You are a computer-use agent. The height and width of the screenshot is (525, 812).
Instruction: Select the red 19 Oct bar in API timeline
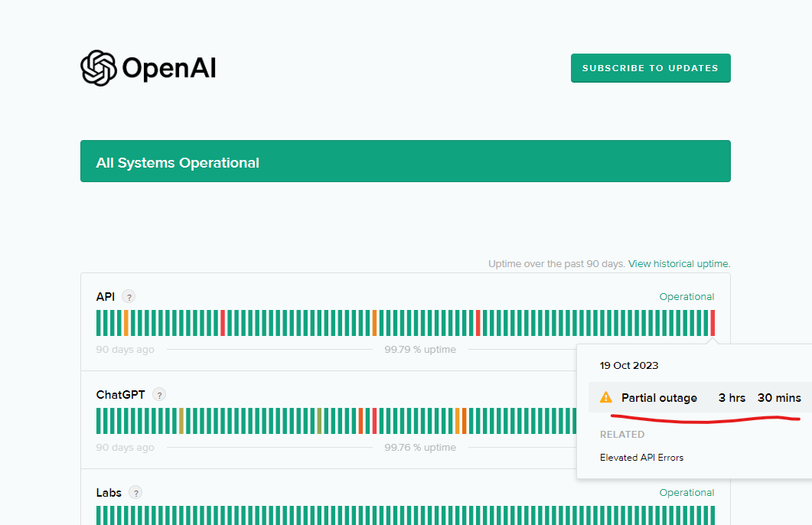tap(713, 323)
